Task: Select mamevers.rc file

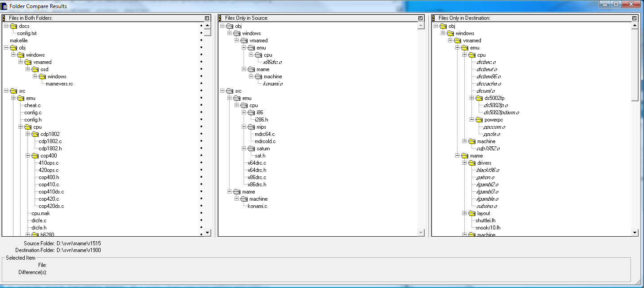Action: (x=59, y=84)
